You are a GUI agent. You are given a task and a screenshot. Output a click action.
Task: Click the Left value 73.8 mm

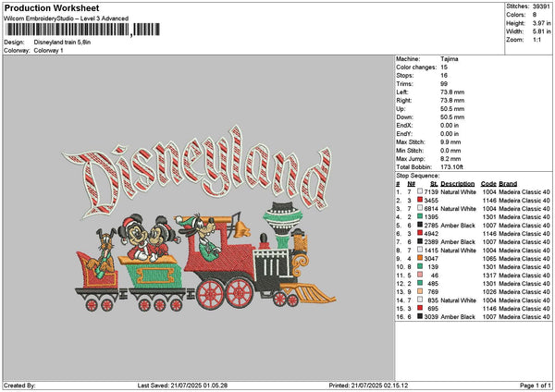coord(452,92)
